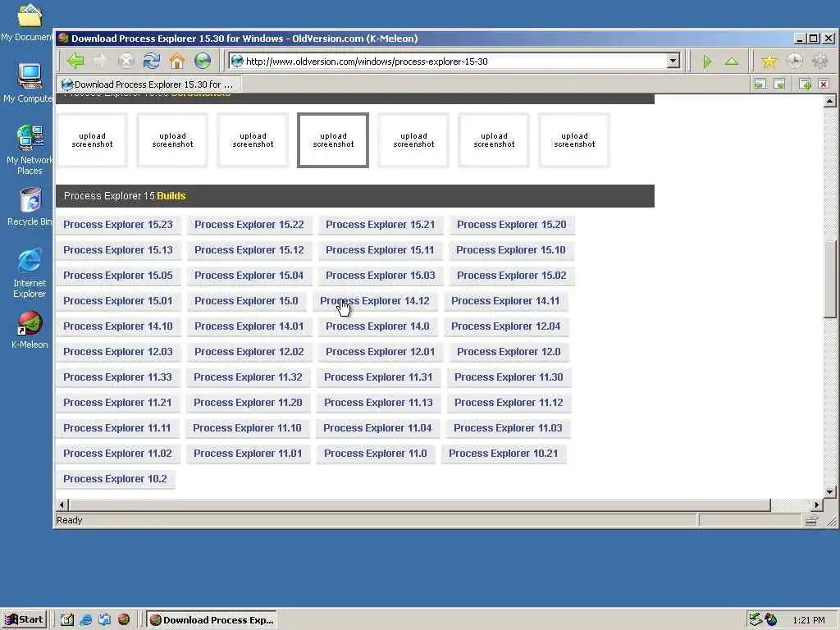The width and height of the screenshot is (840, 630).
Task: Open the Process Explorer 11.0 link
Action: [x=376, y=453]
